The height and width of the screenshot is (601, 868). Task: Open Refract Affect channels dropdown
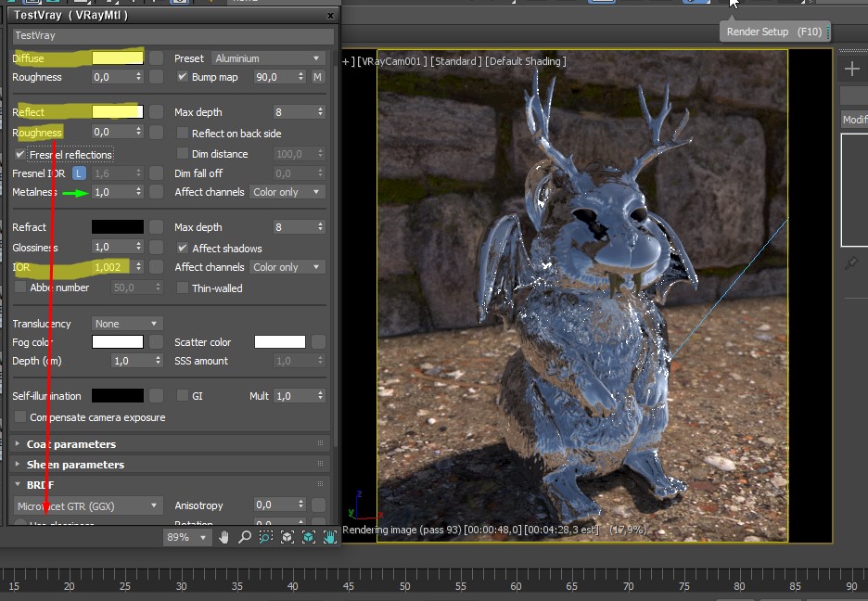(287, 267)
